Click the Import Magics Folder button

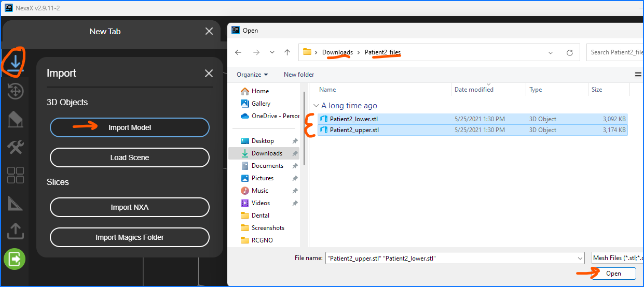(130, 237)
